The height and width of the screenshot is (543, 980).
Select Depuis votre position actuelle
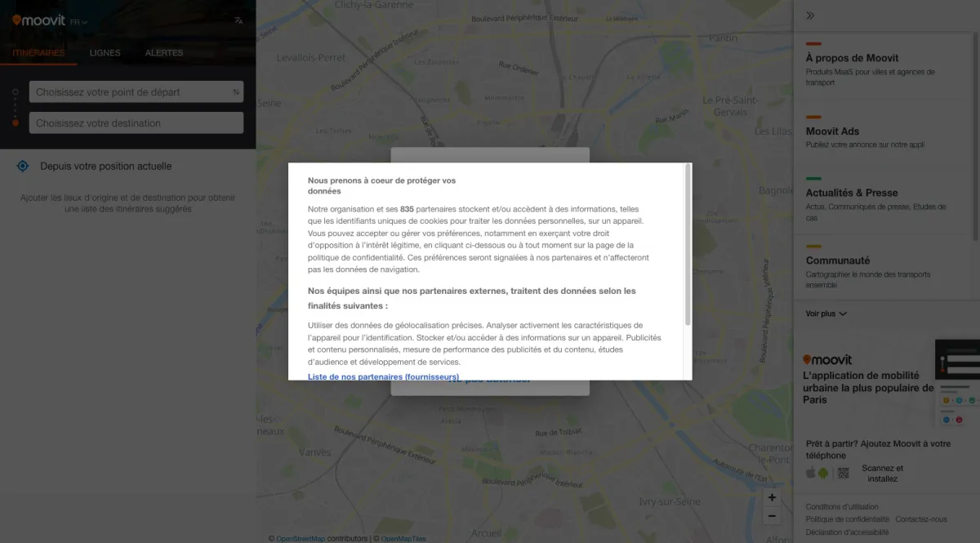pyautogui.click(x=106, y=167)
